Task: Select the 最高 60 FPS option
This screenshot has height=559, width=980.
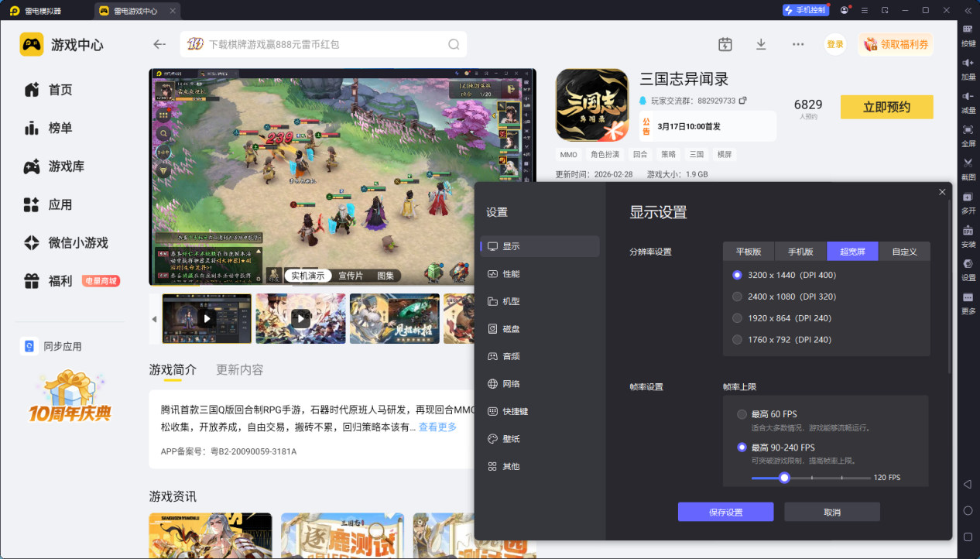Action: (742, 414)
